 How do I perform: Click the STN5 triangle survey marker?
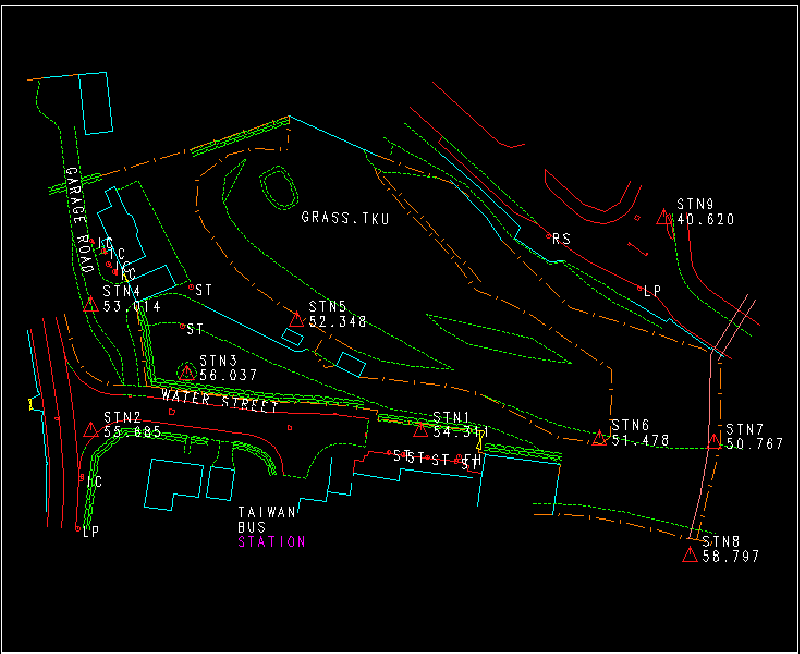coord(296,320)
